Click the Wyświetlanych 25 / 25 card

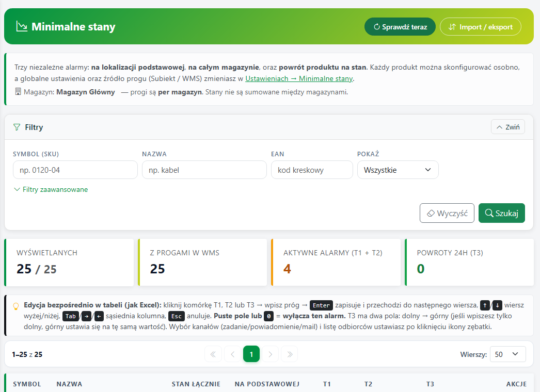click(x=69, y=262)
